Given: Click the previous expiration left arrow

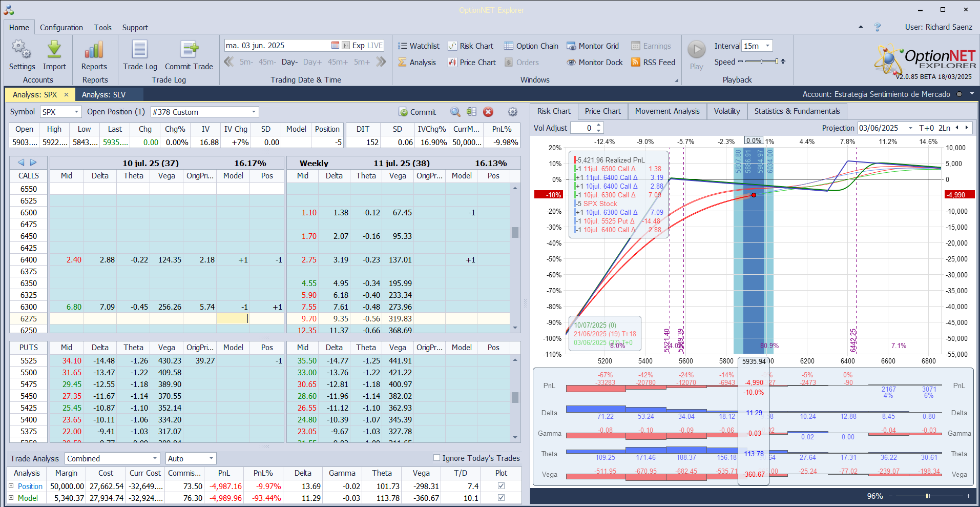Looking at the screenshot, I should coord(21,163).
